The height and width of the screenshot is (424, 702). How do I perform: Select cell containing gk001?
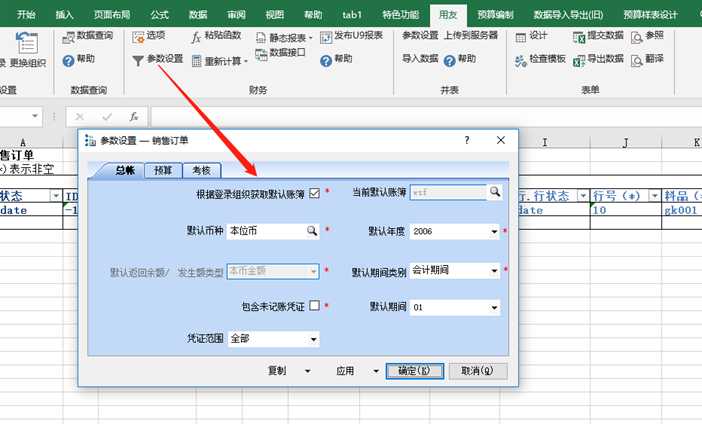(x=681, y=210)
